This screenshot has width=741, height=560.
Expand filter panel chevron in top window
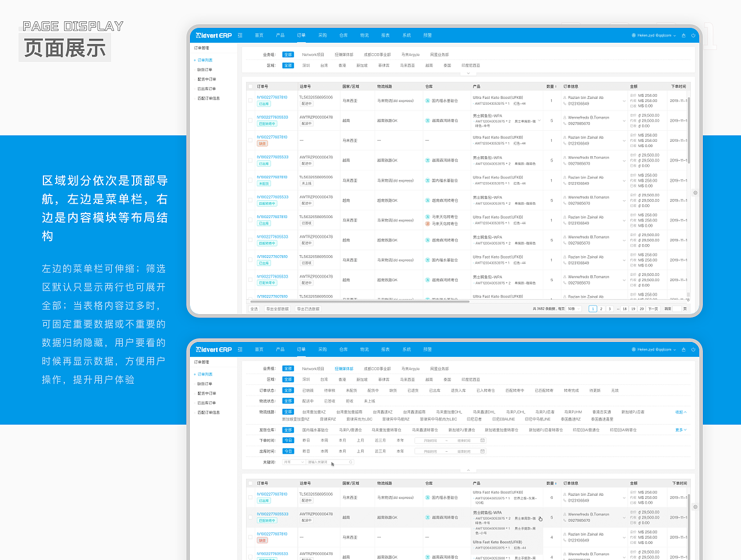coord(468,73)
